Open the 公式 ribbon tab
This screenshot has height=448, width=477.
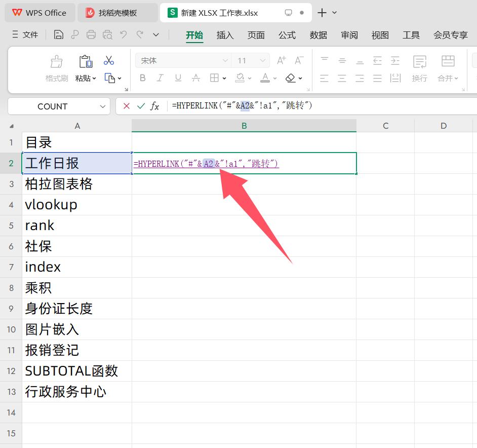tap(287, 35)
